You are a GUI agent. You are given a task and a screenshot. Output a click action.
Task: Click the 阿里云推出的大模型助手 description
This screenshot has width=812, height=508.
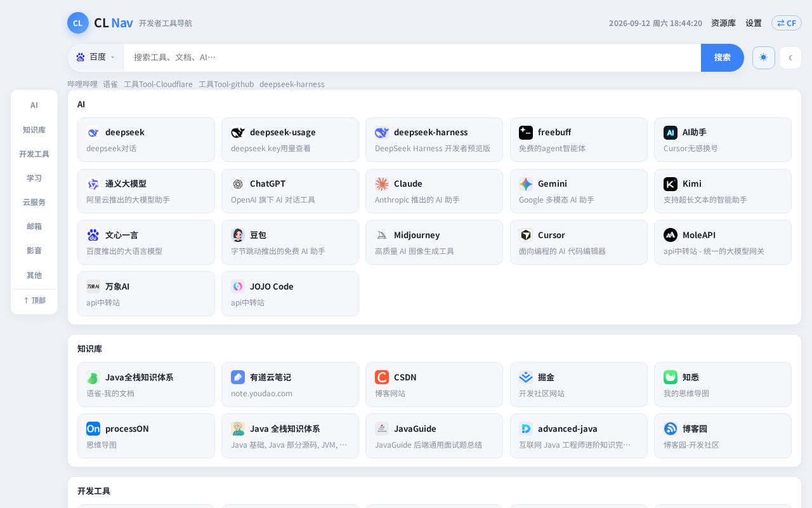(x=128, y=200)
